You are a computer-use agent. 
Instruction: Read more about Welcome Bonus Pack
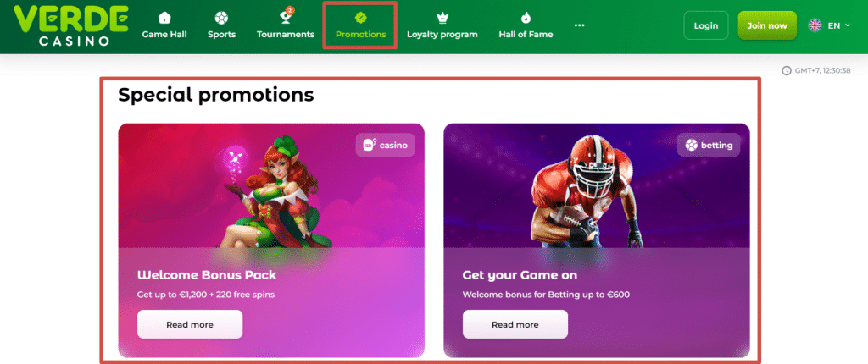coord(190,324)
